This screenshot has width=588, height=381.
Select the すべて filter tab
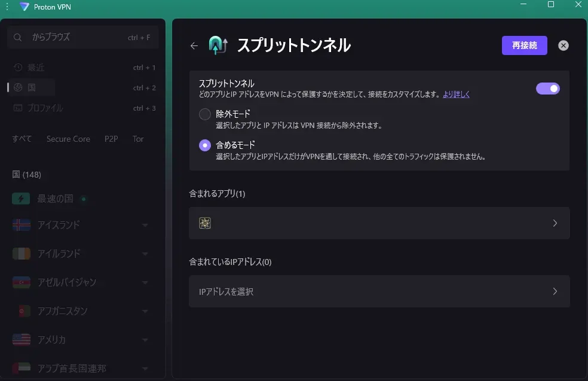click(22, 139)
